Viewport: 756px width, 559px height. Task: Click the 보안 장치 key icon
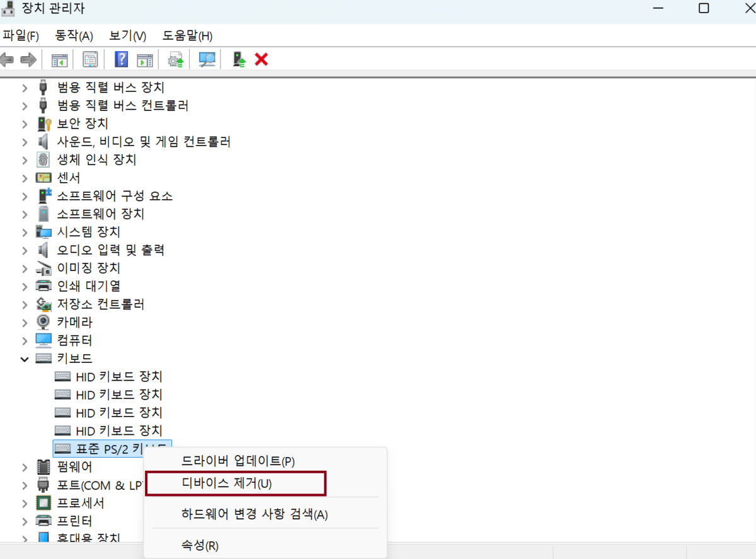click(43, 124)
